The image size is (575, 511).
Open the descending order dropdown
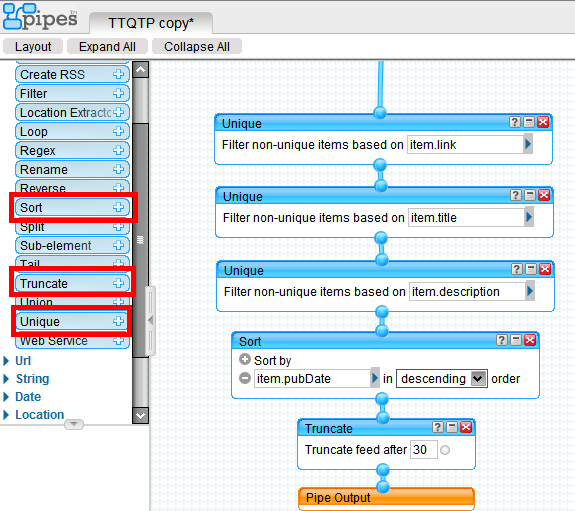(477, 378)
